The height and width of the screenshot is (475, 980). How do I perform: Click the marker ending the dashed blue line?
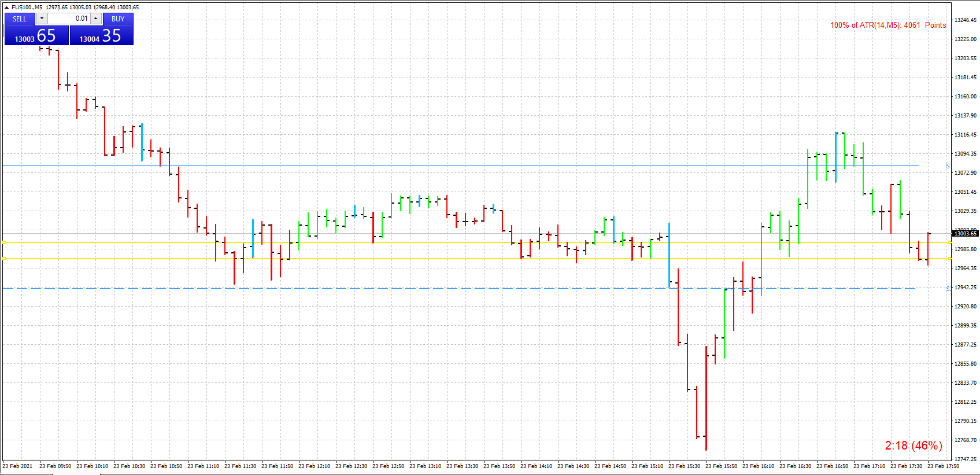[948, 289]
